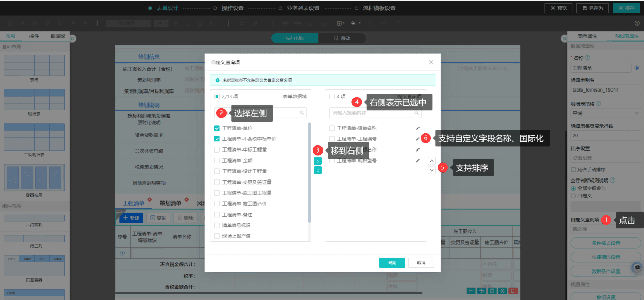Click the move-up sort arrow
This screenshot has height=300, width=644.
432,161
